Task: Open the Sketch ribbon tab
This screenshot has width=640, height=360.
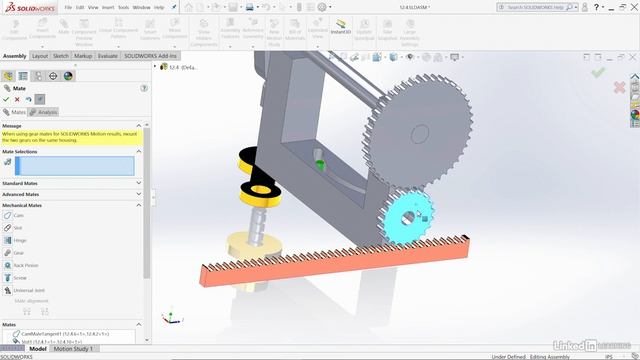Action: 61,56
